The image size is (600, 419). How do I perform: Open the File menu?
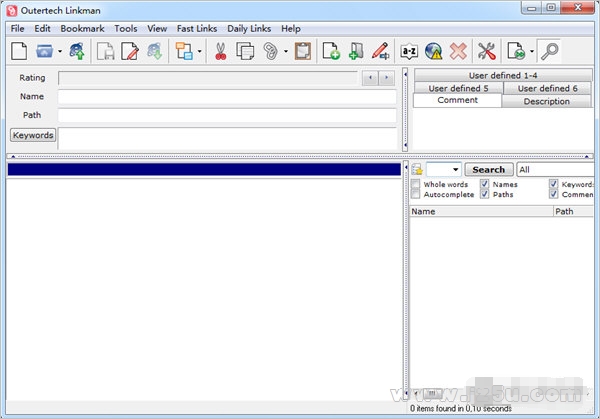pos(17,29)
